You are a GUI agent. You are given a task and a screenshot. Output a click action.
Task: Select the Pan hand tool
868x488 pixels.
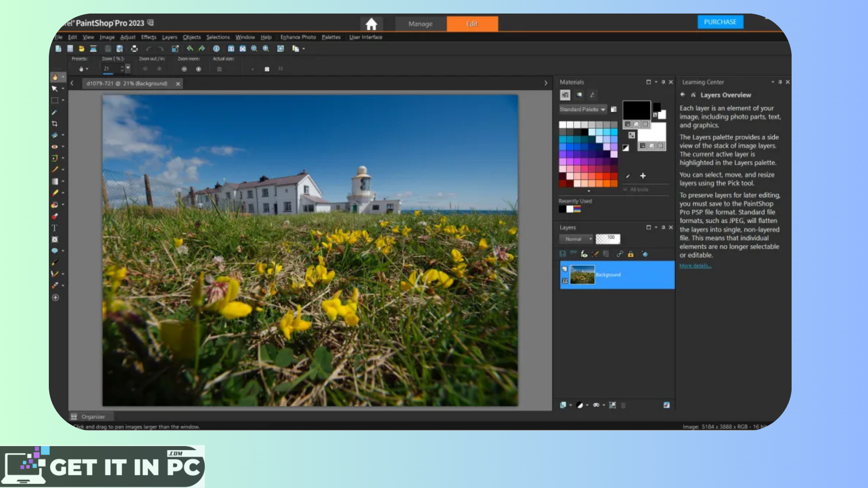[x=55, y=77]
